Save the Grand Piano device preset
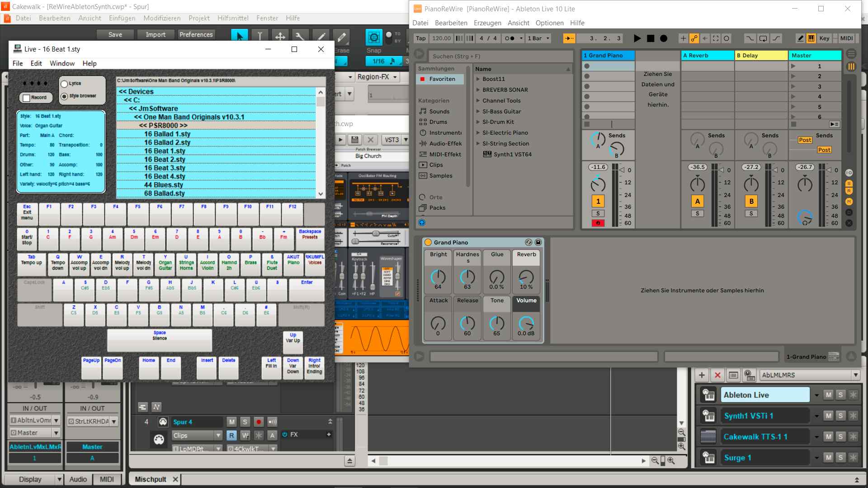868x488 pixels. (538, 243)
